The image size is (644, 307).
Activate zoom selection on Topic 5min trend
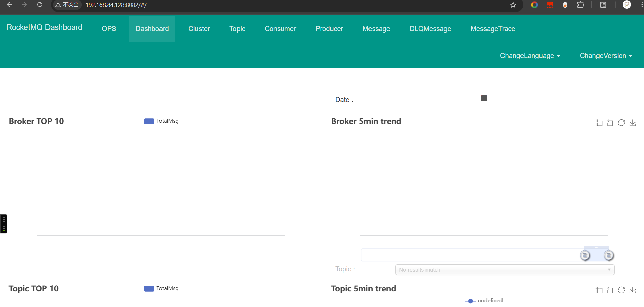[599, 290]
